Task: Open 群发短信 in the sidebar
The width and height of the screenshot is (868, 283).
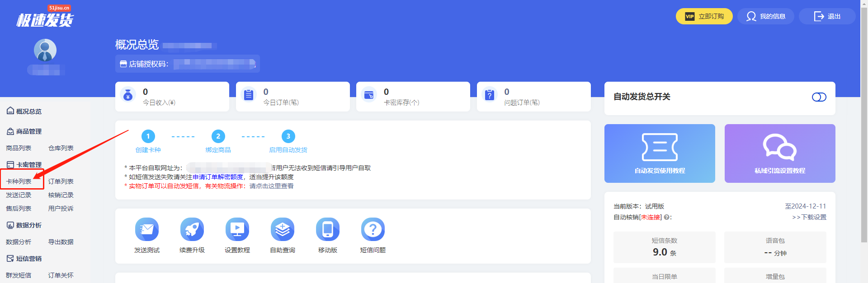Action: [x=19, y=275]
